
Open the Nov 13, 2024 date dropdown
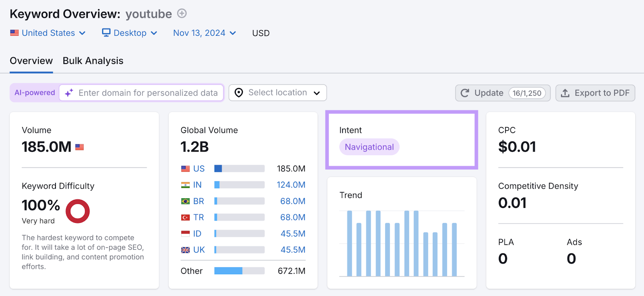[x=204, y=33]
